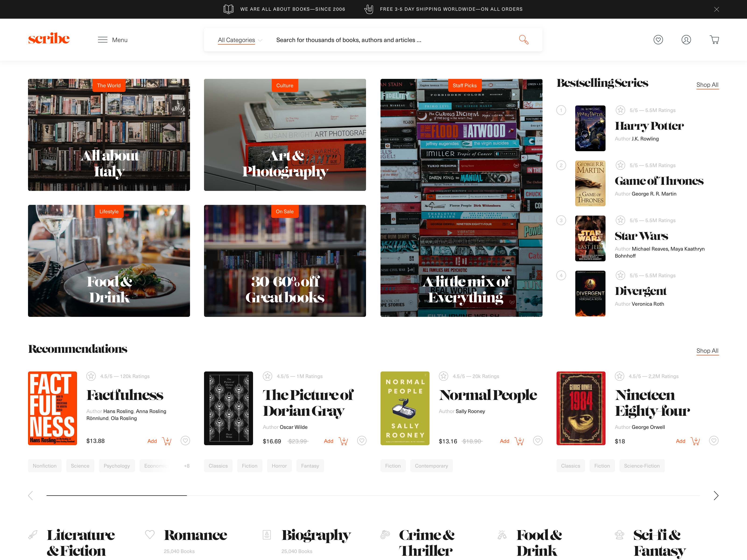Click the Divergent series title
The height and width of the screenshot is (560, 747).
[x=641, y=291]
